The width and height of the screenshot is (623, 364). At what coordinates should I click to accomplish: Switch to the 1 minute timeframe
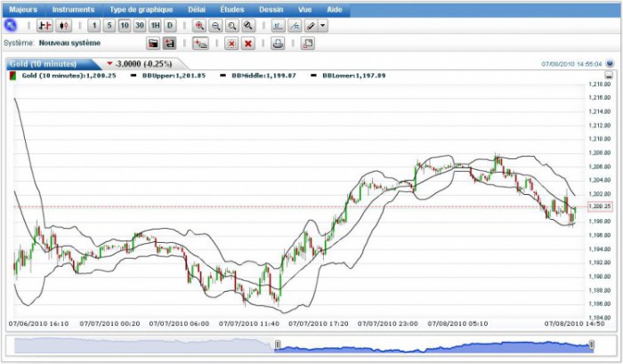click(x=94, y=26)
